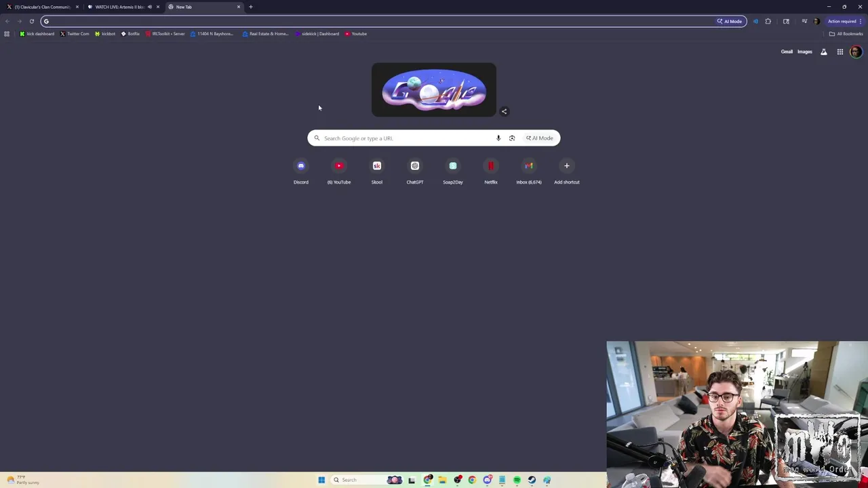Open the Soap2Day shortcut tile
The width and height of the screenshot is (868, 488).
pos(453,171)
